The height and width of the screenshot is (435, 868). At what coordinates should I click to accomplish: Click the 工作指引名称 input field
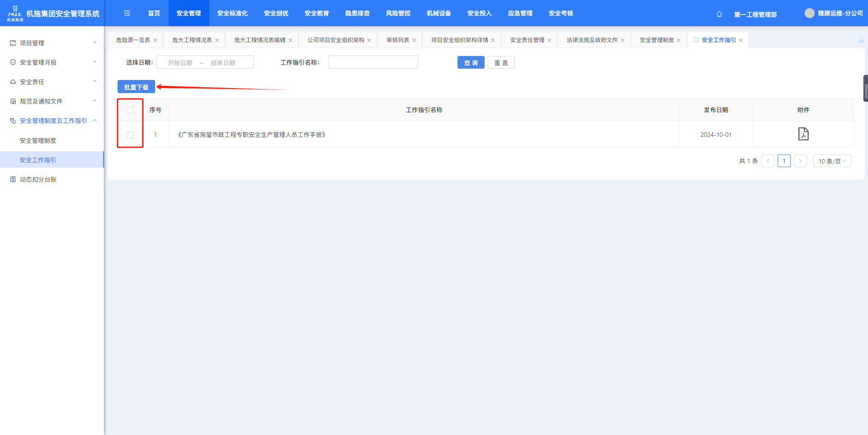click(x=373, y=62)
